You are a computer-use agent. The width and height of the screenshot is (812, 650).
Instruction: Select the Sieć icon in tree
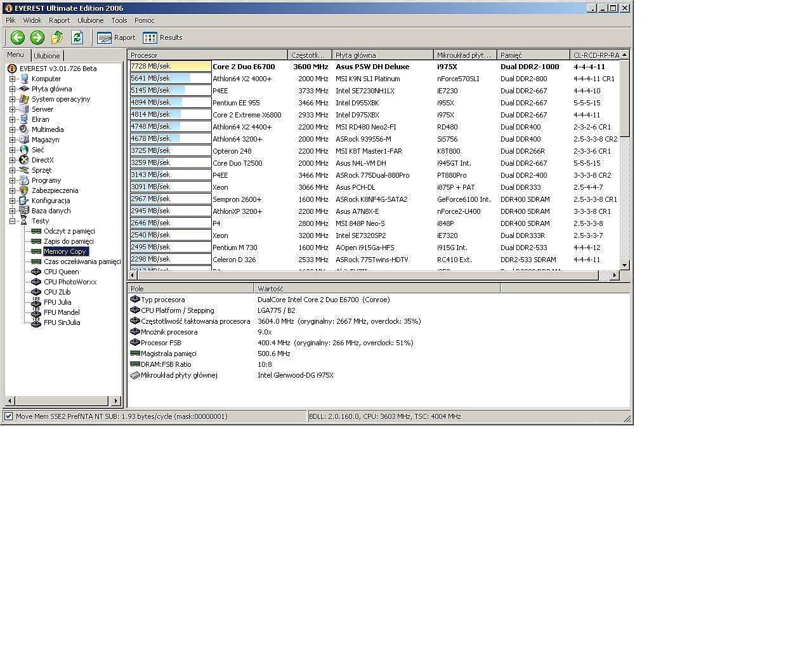pyautogui.click(x=24, y=150)
